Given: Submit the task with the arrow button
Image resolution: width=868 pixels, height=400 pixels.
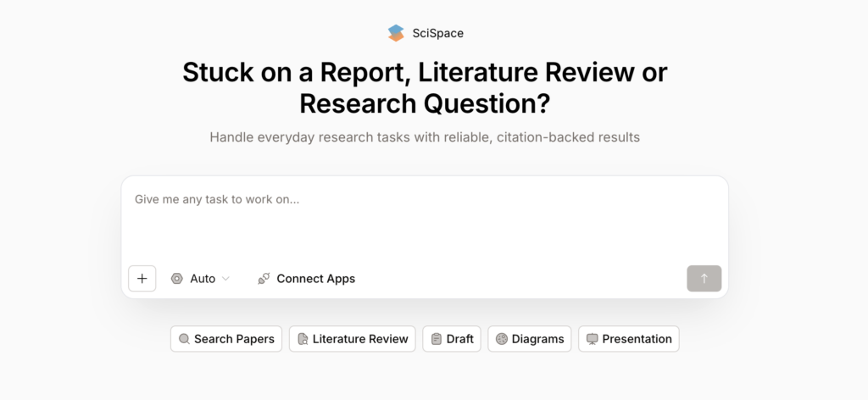Looking at the screenshot, I should click(x=704, y=278).
